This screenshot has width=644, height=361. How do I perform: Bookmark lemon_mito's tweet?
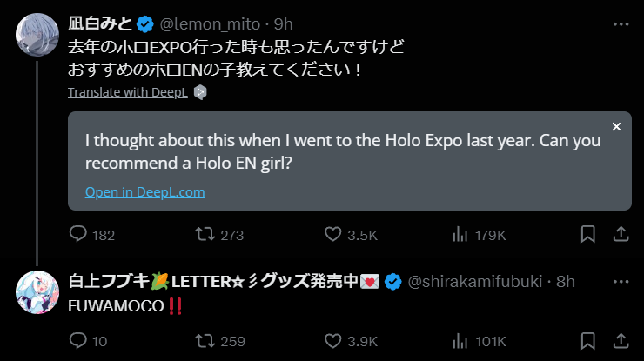[589, 234]
